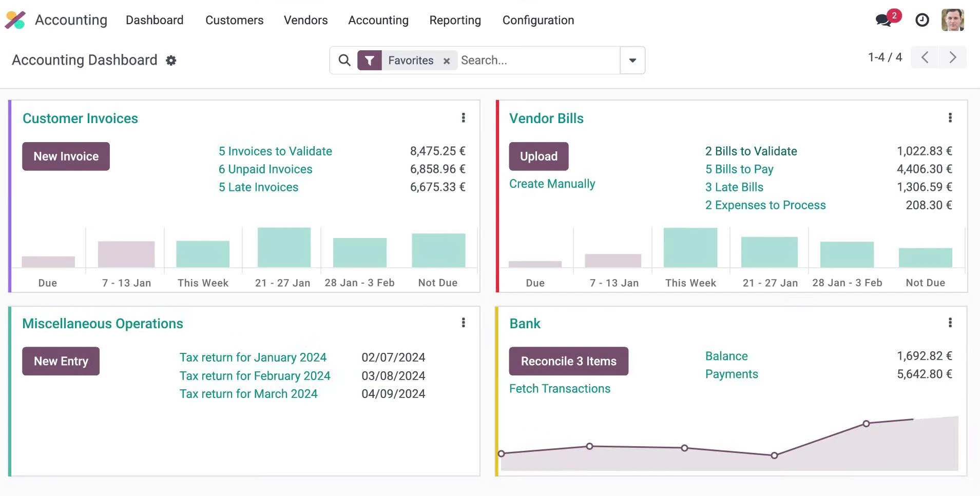Open the Create Manually link
Screen dimensions: 980x496
pos(551,183)
